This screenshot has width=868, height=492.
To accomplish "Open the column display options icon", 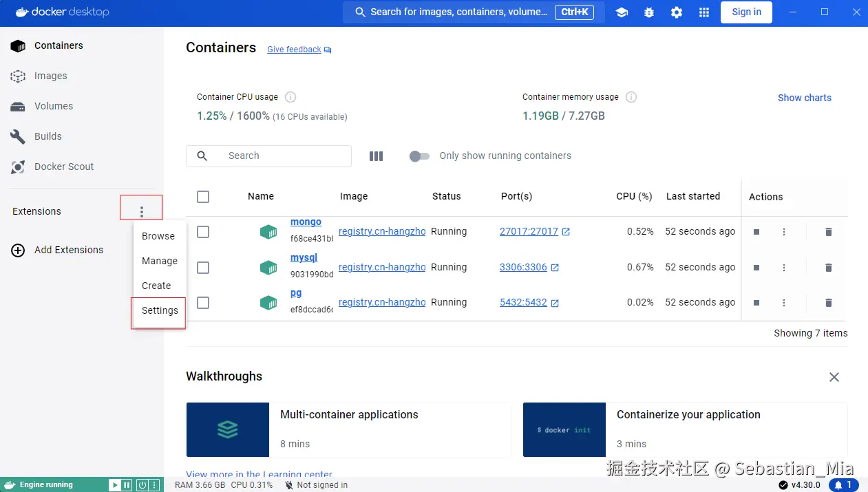I will tap(376, 156).
